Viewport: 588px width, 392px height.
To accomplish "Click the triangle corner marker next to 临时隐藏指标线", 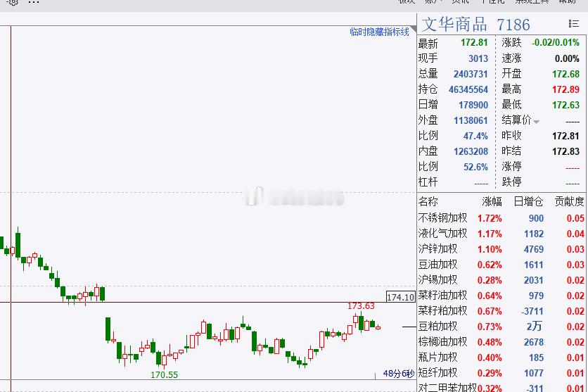I will click(414, 29).
